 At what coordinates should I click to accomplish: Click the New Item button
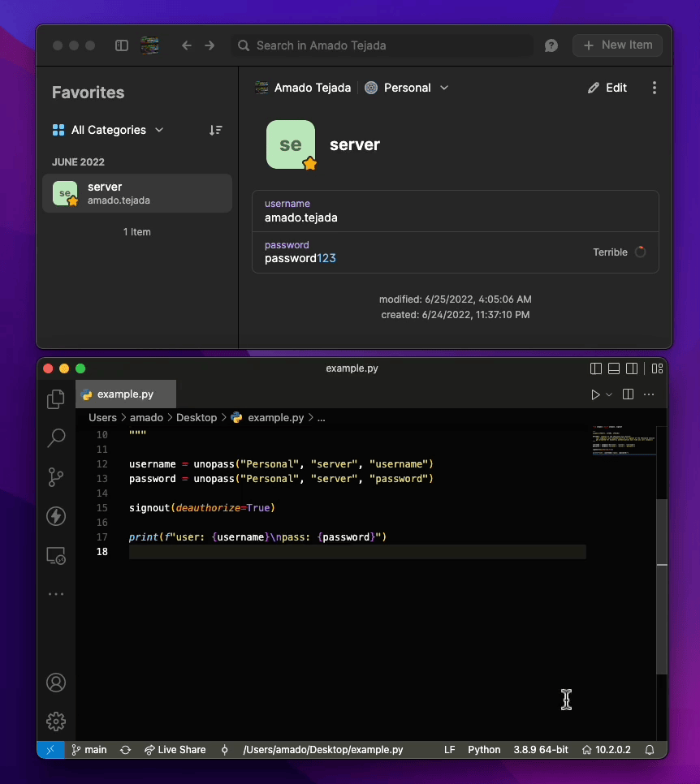pyautogui.click(x=617, y=45)
